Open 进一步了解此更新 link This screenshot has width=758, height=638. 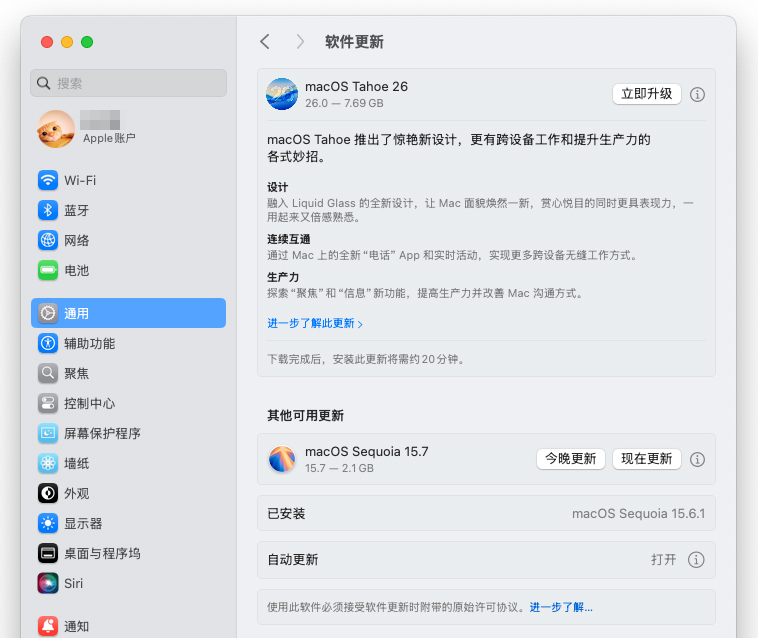click(315, 323)
